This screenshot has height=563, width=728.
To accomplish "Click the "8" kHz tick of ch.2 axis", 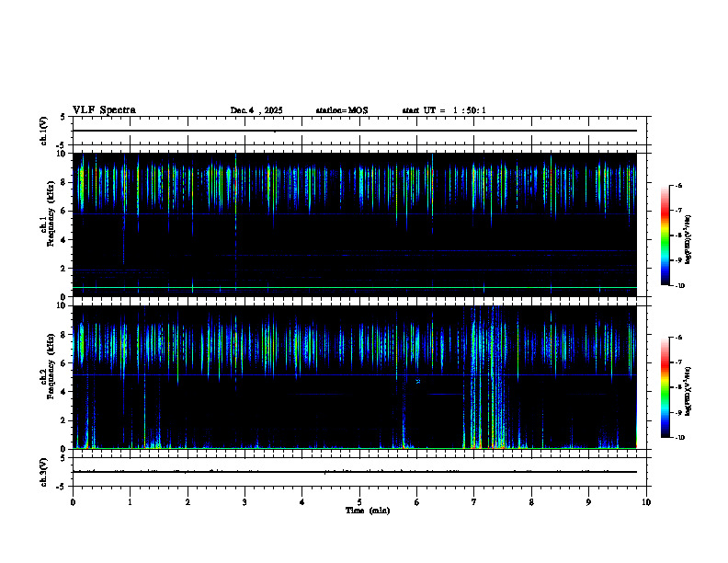I will (63, 335).
